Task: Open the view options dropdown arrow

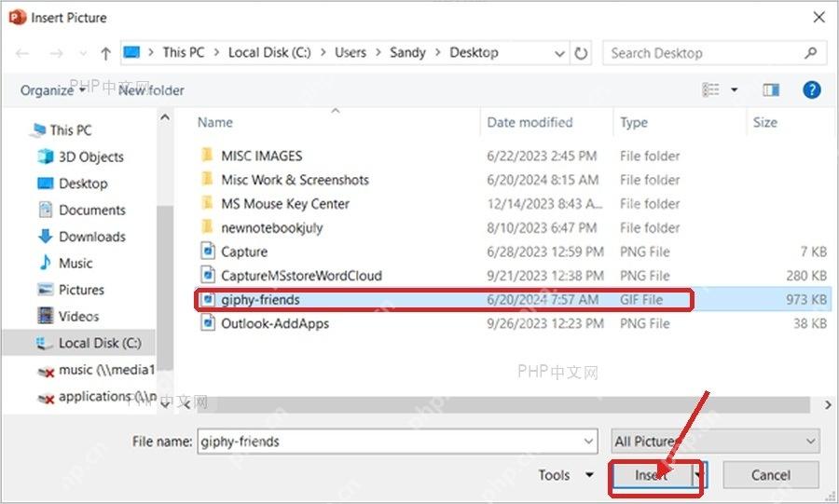Action: [x=735, y=89]
